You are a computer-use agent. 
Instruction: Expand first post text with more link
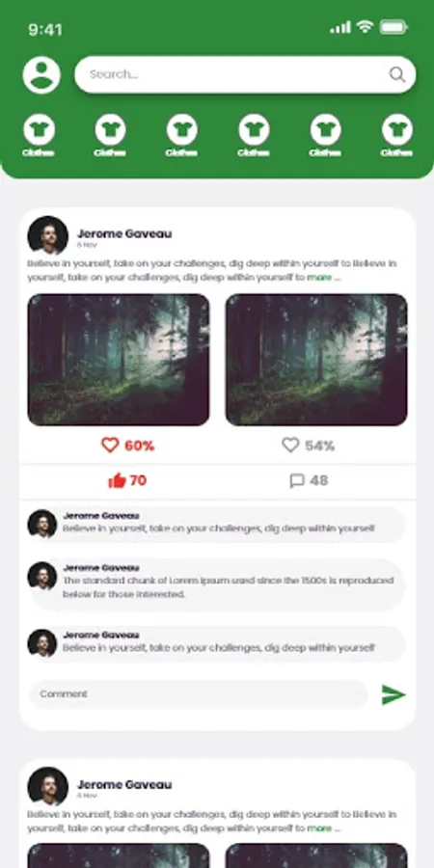(319, 278)
